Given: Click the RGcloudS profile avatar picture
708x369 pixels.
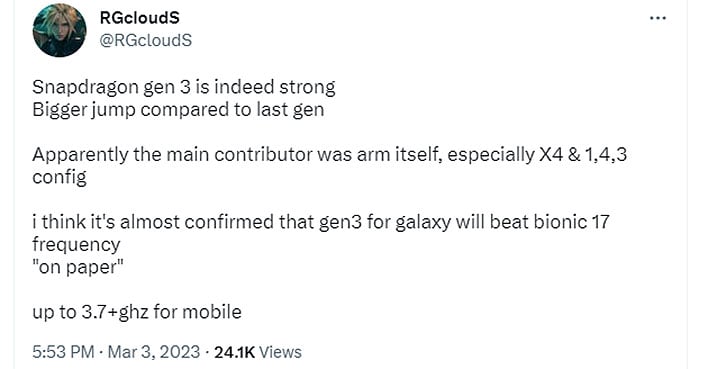Looking at the screenshot, I should click(60, 30).
